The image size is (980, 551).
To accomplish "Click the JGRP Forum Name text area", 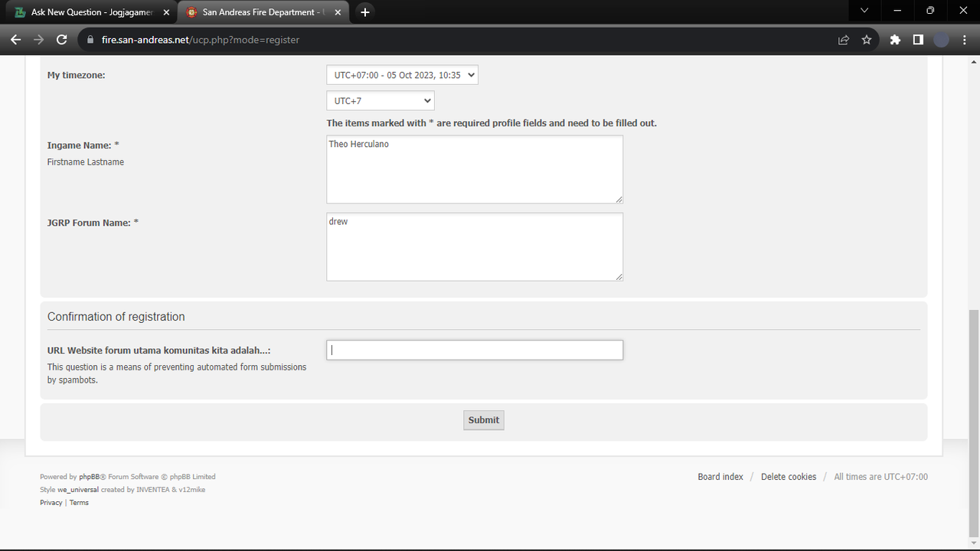I will (475, 246).
